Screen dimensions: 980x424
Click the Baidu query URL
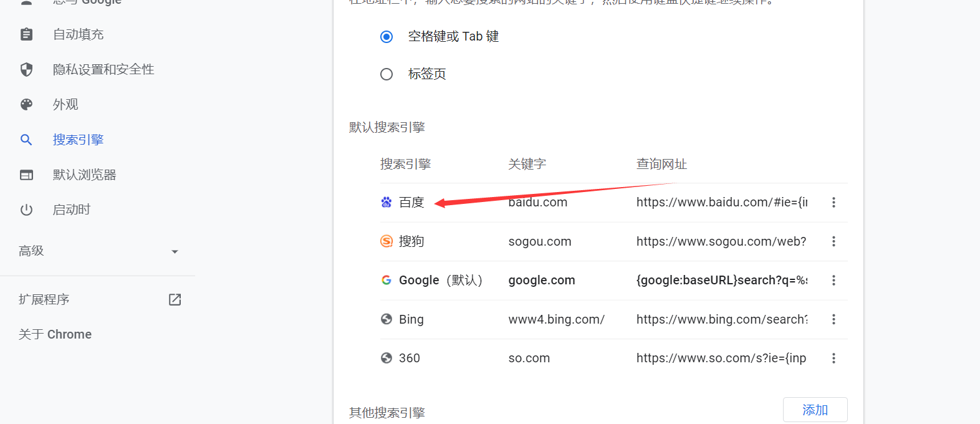[722, 202]
